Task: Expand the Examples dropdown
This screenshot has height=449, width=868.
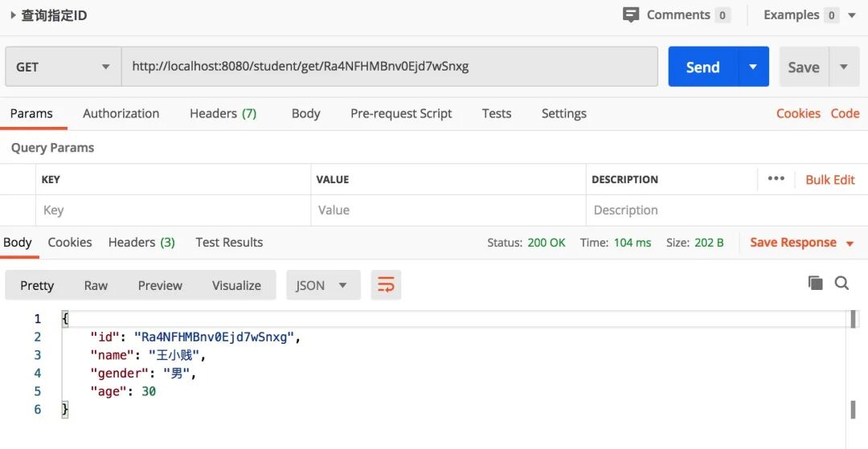Action: (851, 15)
